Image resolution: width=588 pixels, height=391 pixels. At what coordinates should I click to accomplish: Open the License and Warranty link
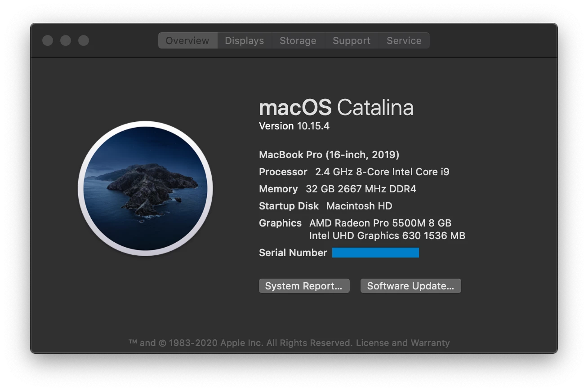(403, 343)
